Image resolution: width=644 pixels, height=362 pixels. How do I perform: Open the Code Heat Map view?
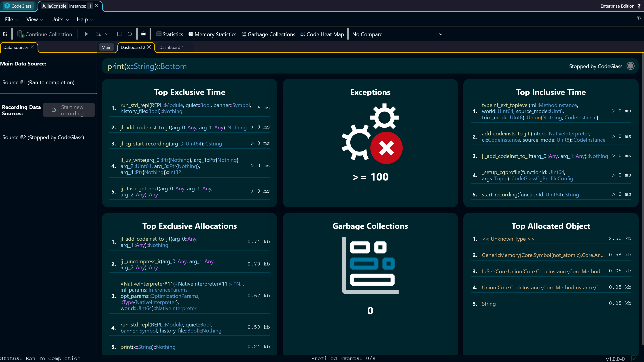coord(322,34)
